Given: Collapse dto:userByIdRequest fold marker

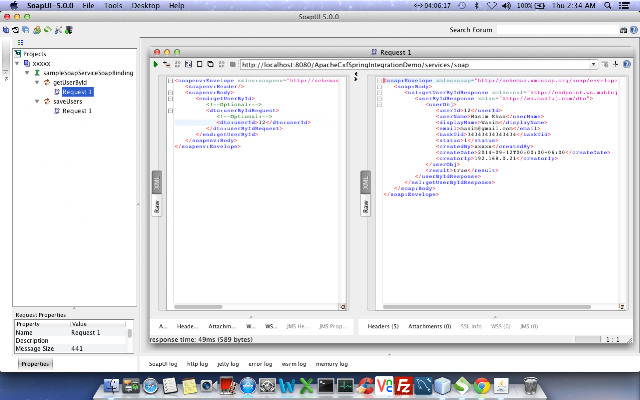Looking at the screenshot, I should 170,111.
